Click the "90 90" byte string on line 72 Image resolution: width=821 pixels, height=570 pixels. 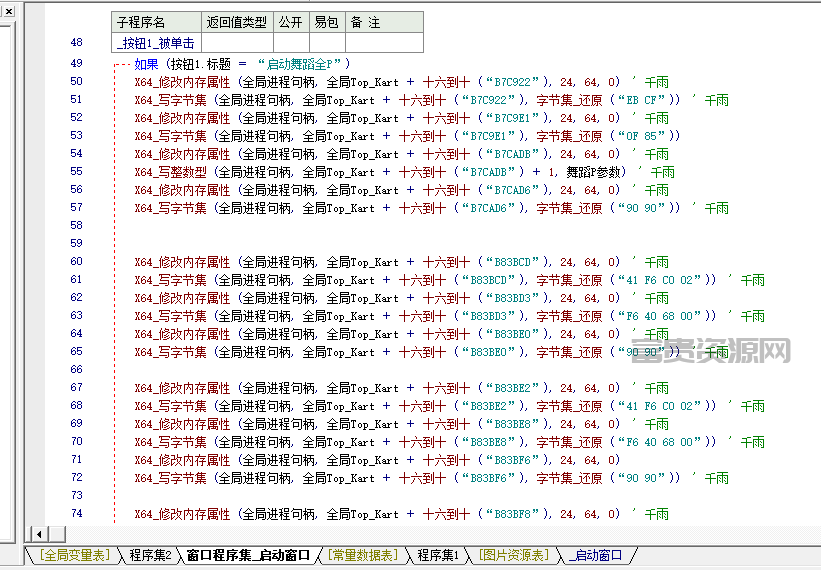[x=645, y=478]
